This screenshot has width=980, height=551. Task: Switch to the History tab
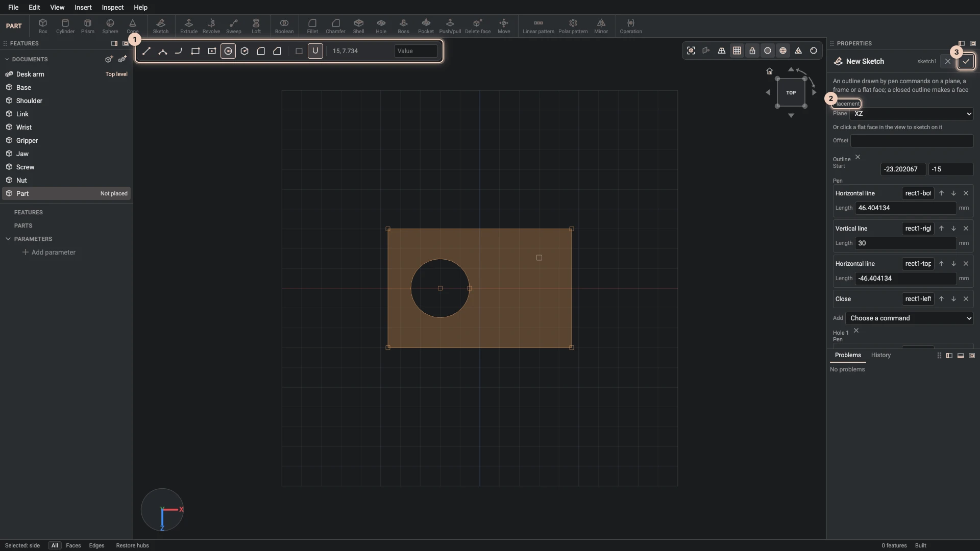881,355
